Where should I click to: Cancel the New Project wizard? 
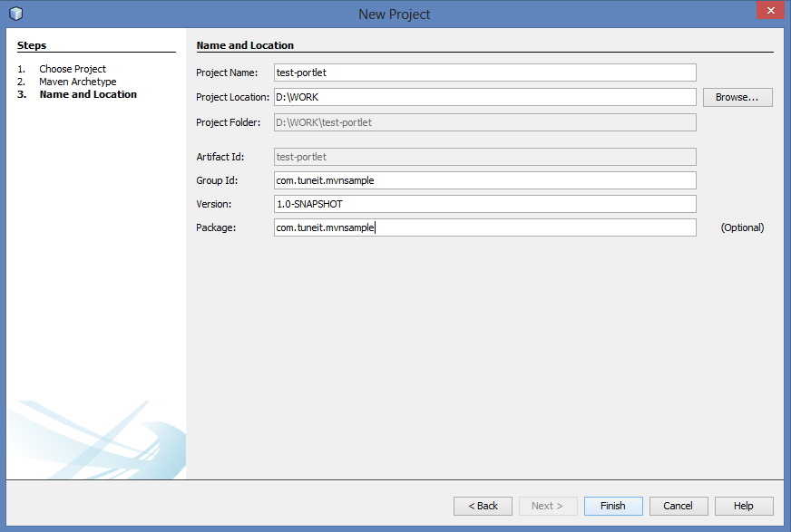click(678, 506)
